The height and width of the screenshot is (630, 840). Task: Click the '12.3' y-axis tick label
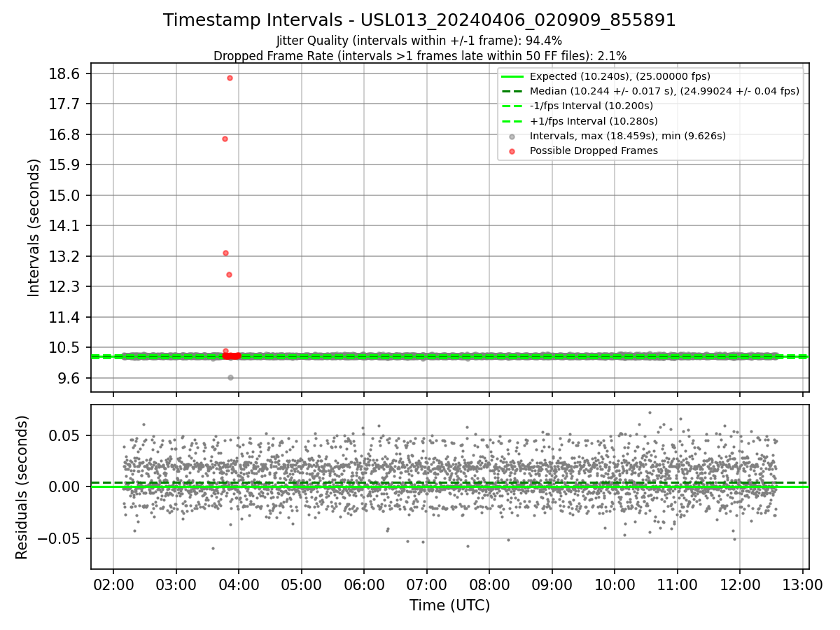pyautogui.click(x=65, y=286)
